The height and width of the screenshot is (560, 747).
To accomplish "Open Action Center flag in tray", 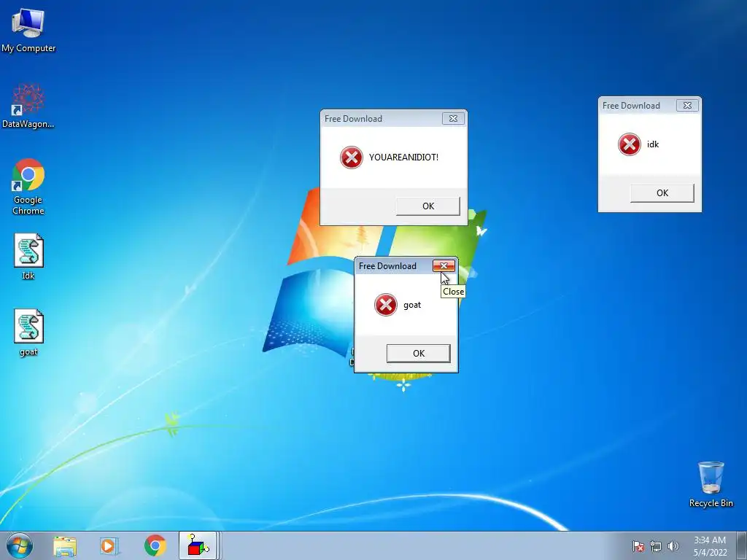I will [x=638, y=546].
